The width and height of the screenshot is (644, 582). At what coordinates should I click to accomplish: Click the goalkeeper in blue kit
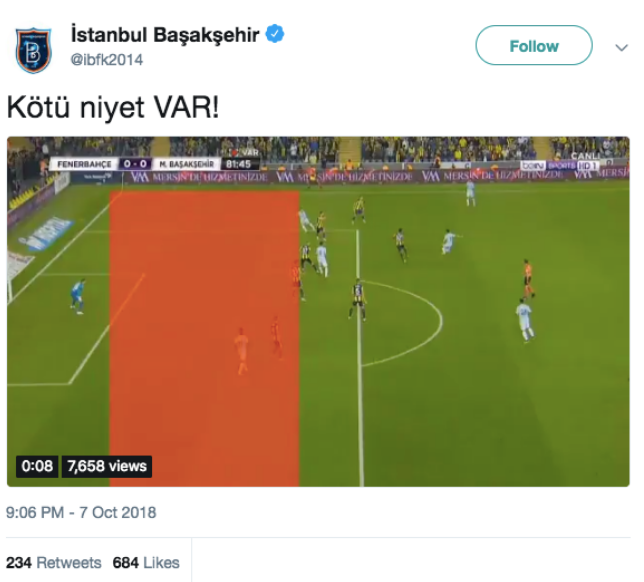(x=78, y=296)
